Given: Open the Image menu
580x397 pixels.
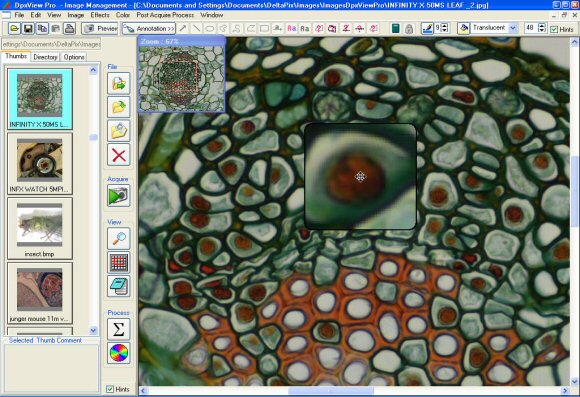Looking at the screenshot, I should (75, 15).
